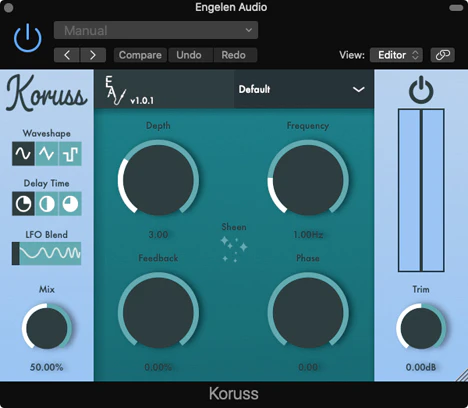The width and height of the screenshot is (468, 408).
Task: Click the Mix value 50.00%
Action: tap(47, 367)
